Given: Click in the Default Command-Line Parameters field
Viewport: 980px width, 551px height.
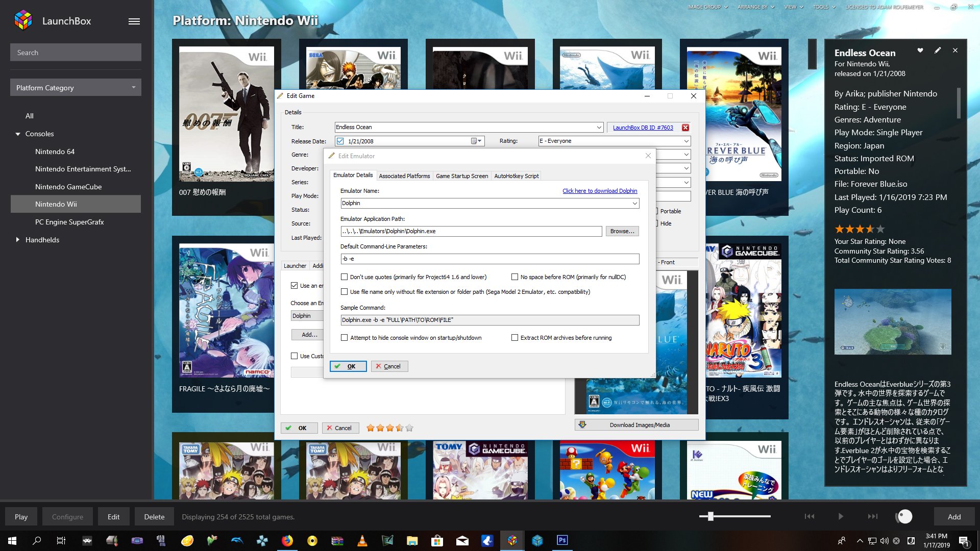Looking at the screenshot, I should 490,259.
